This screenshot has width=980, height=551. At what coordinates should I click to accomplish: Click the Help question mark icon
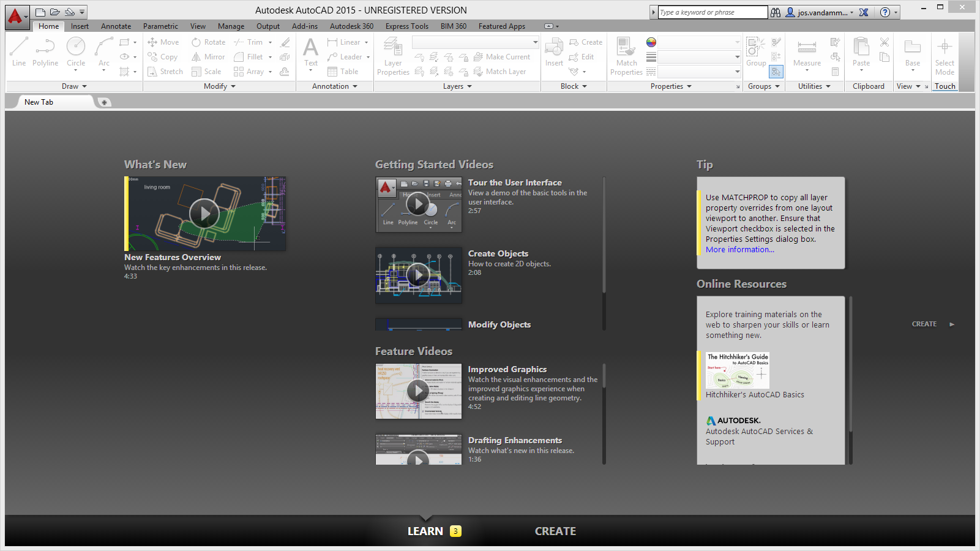[x=885, y=12]
